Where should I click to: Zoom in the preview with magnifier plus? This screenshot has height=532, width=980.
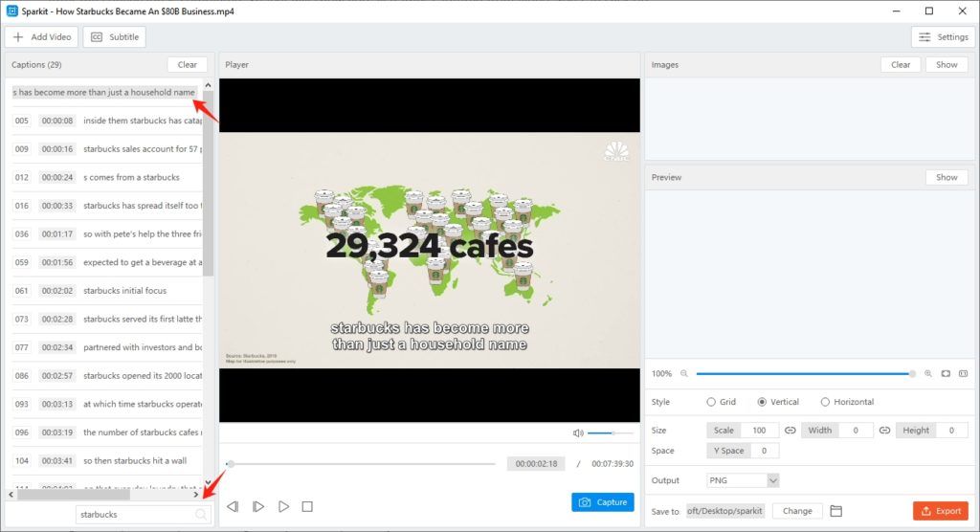[928, 373]
